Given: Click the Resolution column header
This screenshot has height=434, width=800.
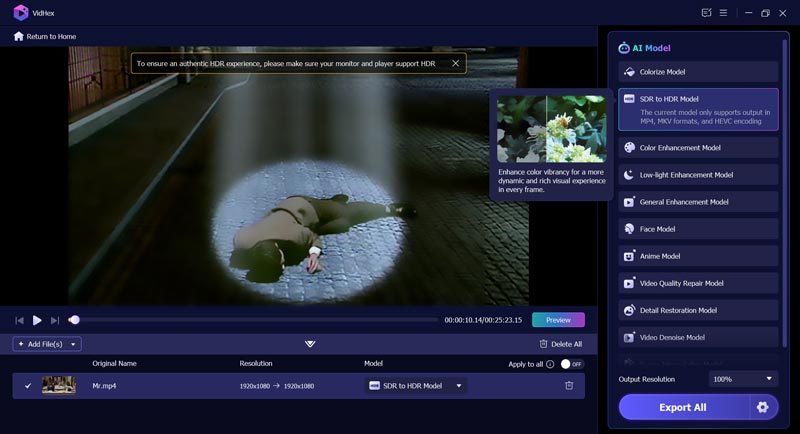Looking at the screenshot, I should 256,364.
